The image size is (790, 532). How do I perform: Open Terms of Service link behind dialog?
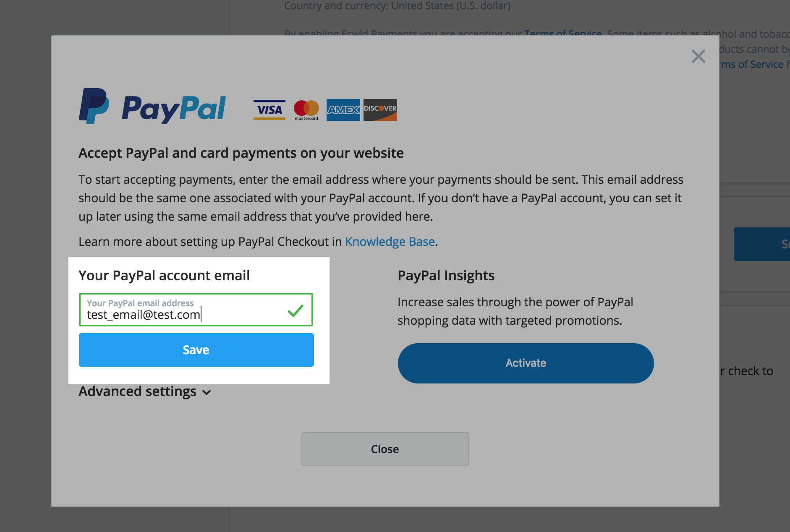563,33
